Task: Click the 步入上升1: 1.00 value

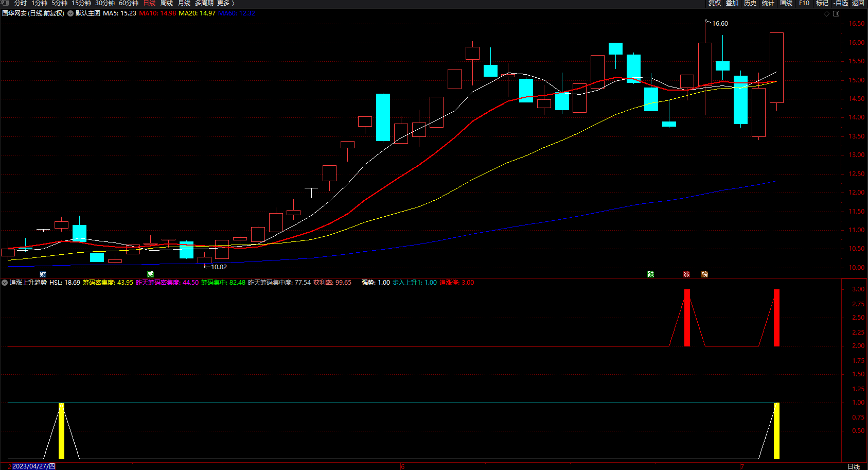Action: pos(415,283)
